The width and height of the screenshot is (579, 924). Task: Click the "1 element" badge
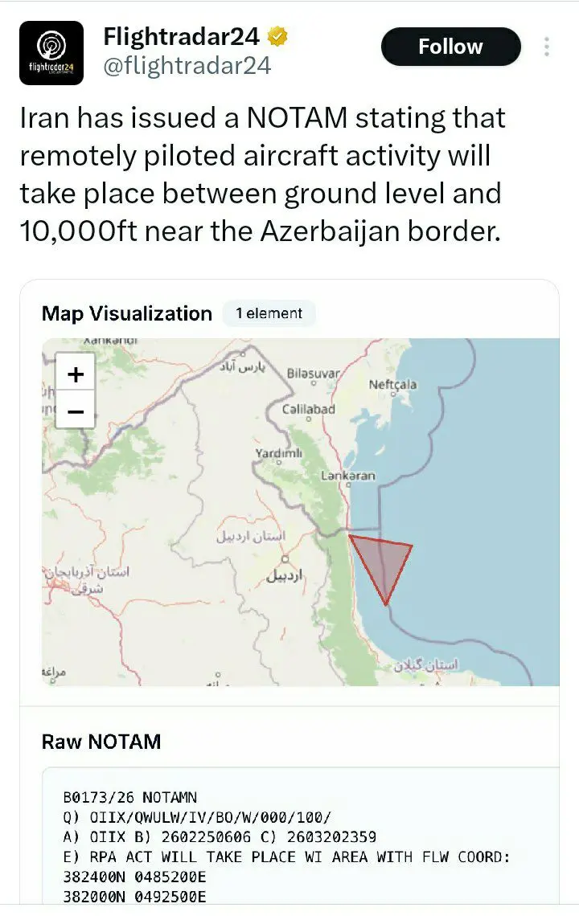269,313
